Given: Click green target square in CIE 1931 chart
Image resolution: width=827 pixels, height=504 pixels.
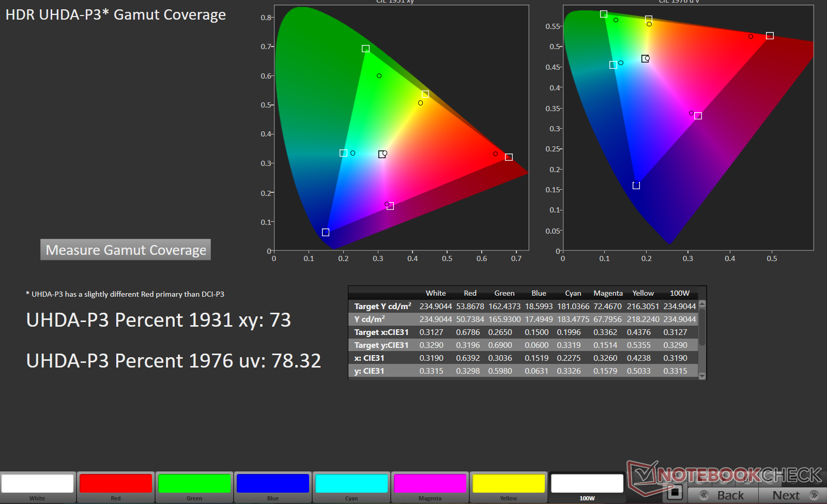Looking at the screenshot, I should (x=365, y=49).
